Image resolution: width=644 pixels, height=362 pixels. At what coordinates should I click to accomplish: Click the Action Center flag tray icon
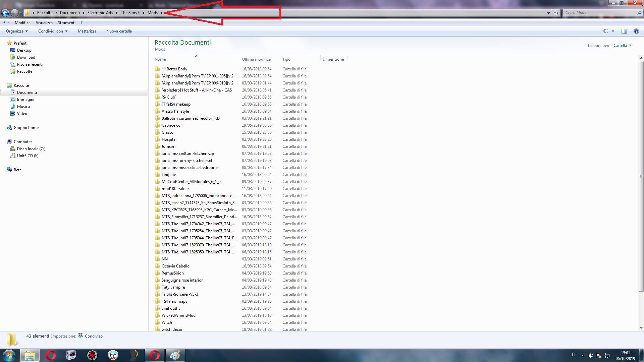point(599,356)
